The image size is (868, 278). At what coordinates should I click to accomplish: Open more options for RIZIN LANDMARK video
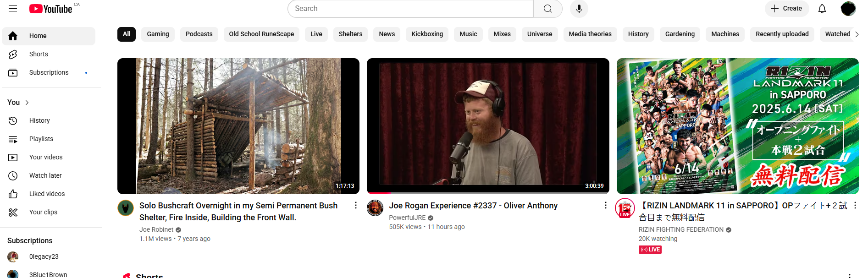[x=855, y=206]
